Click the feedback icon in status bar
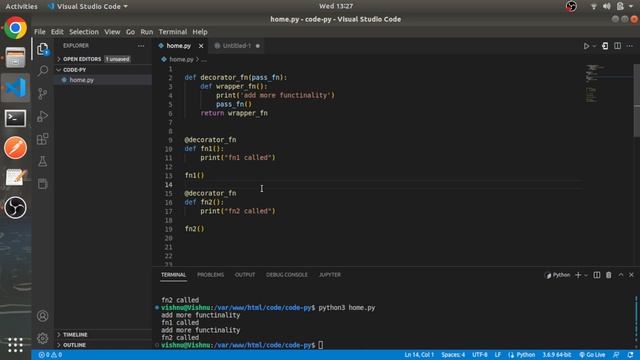Screen dimensions: 640x360 (x=616, y=355)
